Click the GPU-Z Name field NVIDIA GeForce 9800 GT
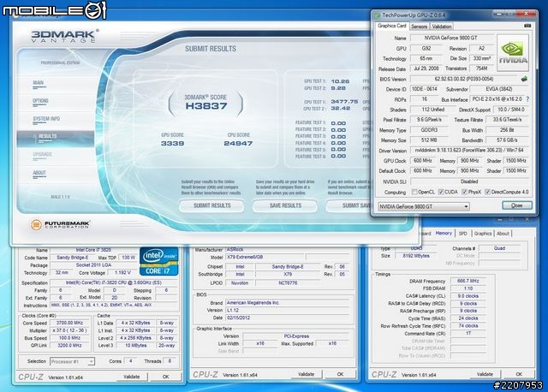The image size is (548, 392). [x=451, y=38]
